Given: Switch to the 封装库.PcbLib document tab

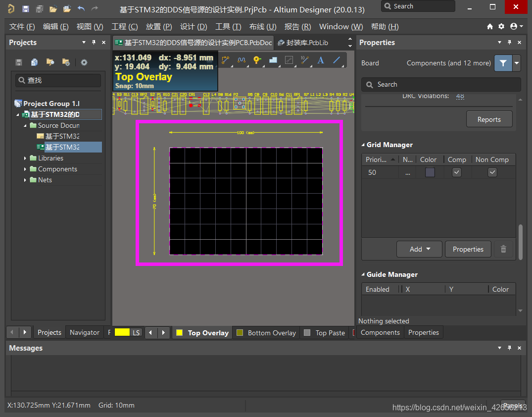Looking at the screenshot, I should 303,43.
